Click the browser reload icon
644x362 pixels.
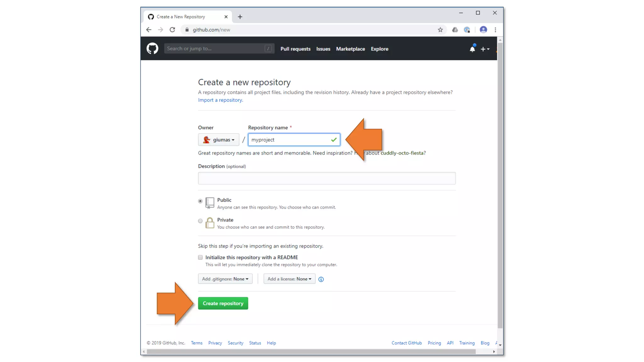pos(172,30)
